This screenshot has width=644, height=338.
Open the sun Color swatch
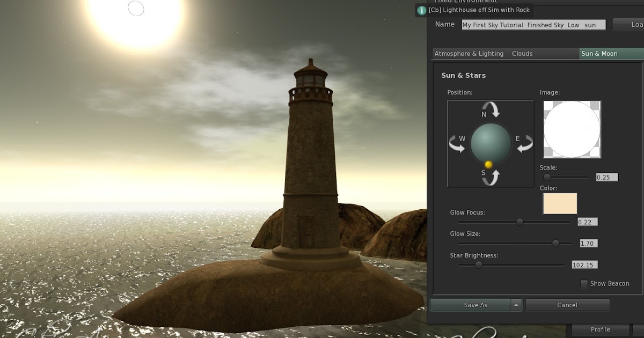pyautogui.click(x=559, y=203)
